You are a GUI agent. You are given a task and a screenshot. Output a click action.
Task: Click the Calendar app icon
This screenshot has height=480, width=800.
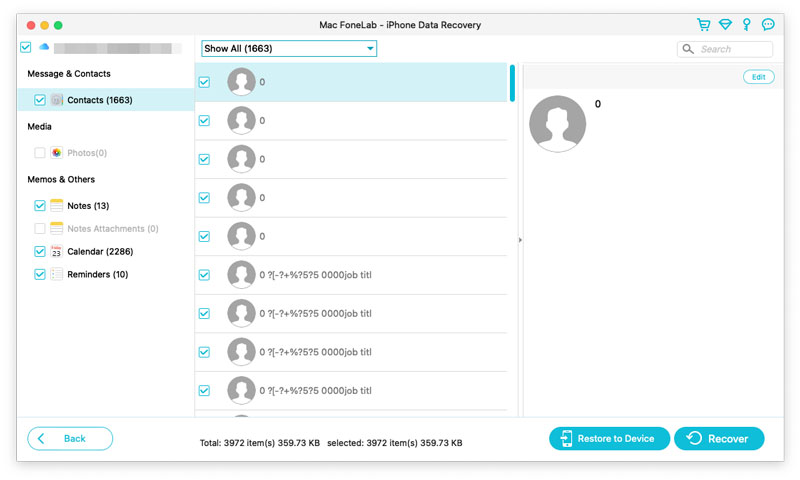click(x=57, y=251)
